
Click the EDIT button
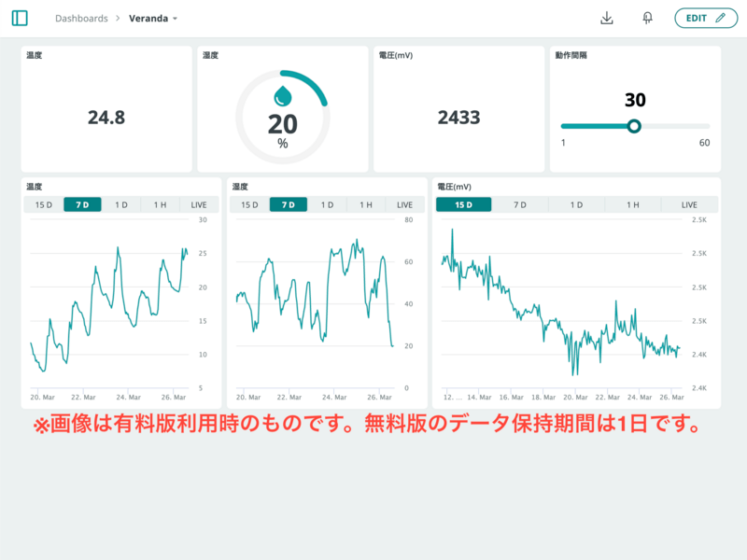click(x=705, y=18)
